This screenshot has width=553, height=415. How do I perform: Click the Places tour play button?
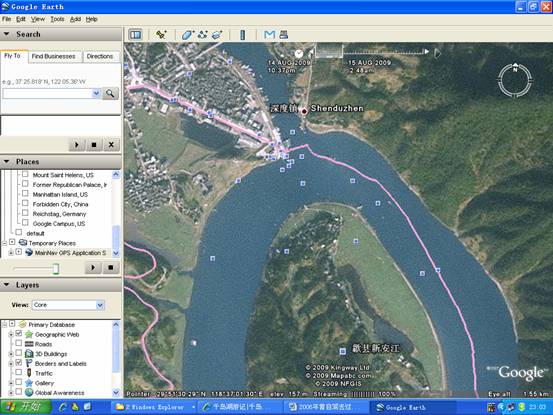[93, 268]
